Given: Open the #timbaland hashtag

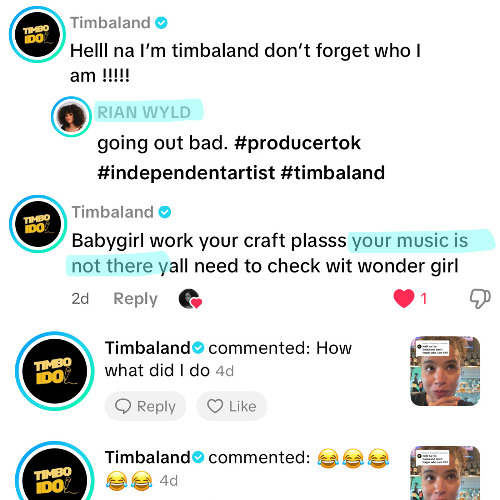Looking at the screenshot, I should tap(333, 173).
